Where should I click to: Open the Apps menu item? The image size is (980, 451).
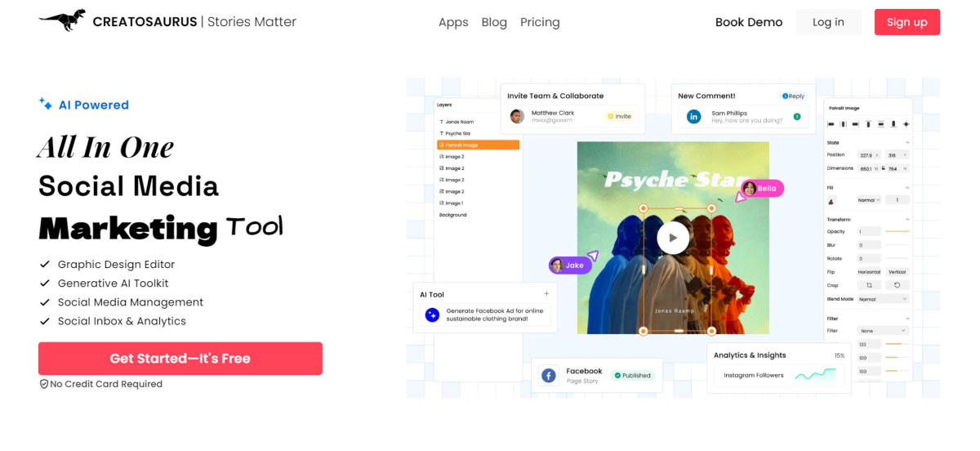click(453, 22)
